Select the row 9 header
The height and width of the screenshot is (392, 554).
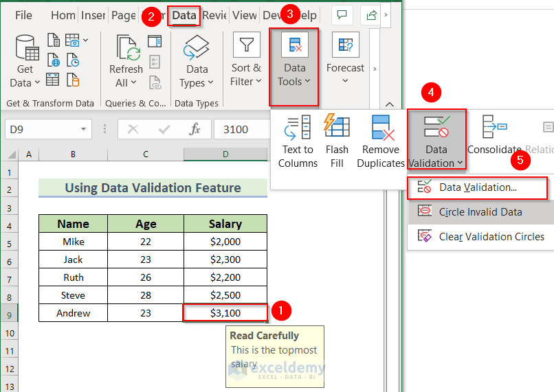pyautogui.click(x=9, y=315)
